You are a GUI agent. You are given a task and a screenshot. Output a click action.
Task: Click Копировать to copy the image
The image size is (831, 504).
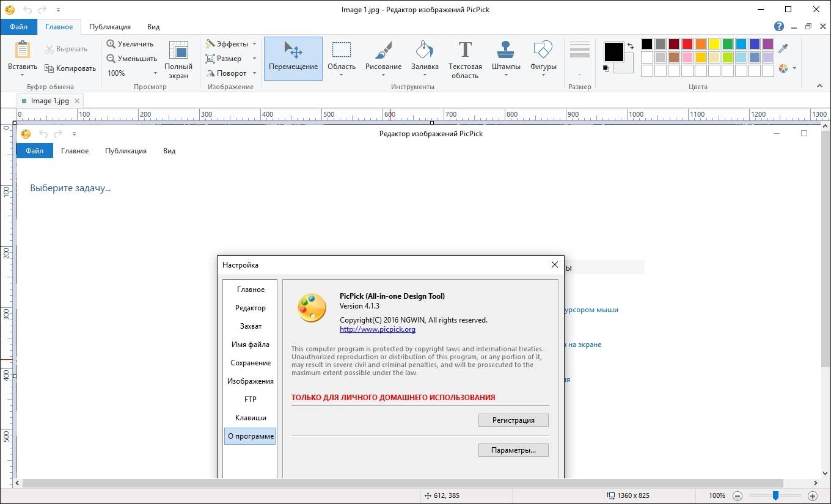70,68
